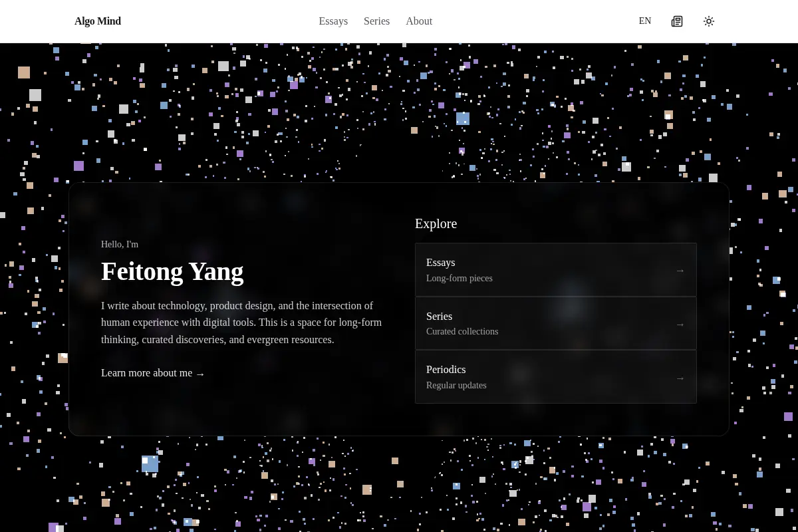Click the arrow after Learn more about me
This screenshot has height=532, width=798.
tap(200, 374)
